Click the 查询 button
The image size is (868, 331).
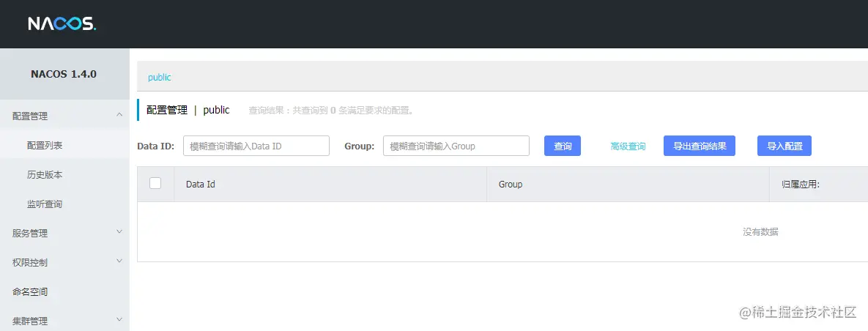point(563,146)
